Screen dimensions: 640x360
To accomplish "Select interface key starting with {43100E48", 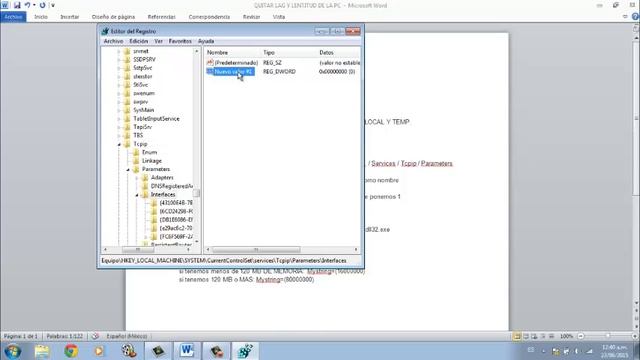I will click(x=176, y=203).
